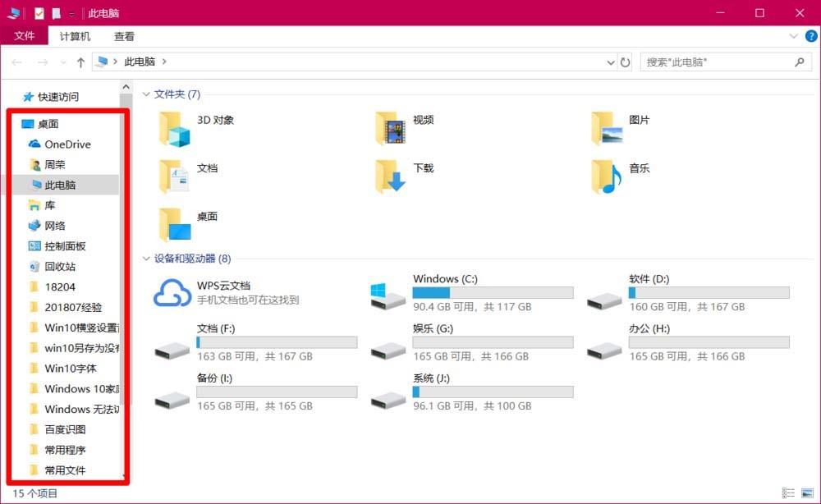Switch to the 查看 ribbon tab
This screenshot has height=504, width=821.
pyautogui.click(x=124, y=36)
